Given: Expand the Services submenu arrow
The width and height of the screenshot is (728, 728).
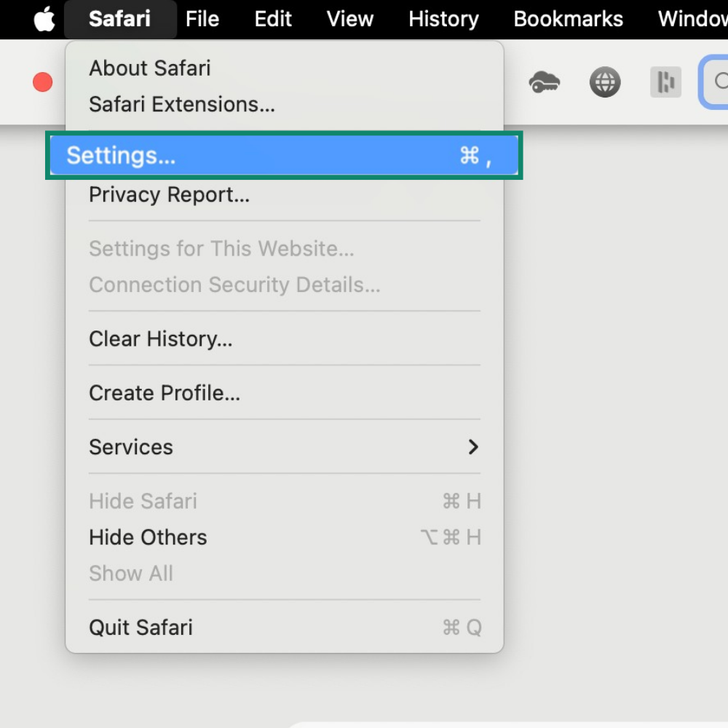Looking at the screenshot, I should [x=473, y=447].
